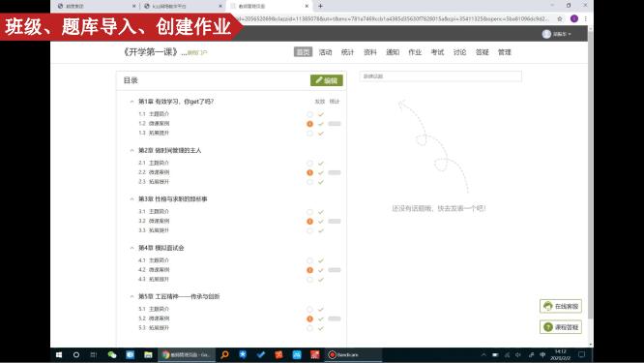Collapse chapter 第5章 工匠精神

pos(132,296)
